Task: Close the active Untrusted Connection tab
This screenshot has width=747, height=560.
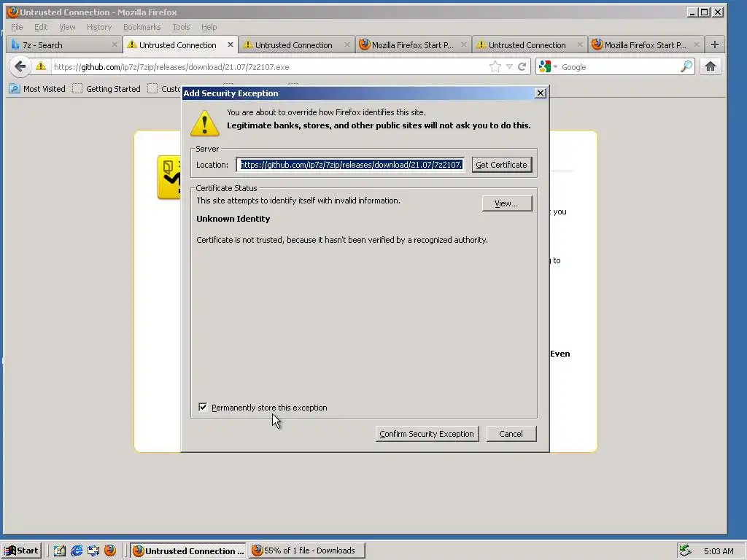Action: (x=231, y=44)
